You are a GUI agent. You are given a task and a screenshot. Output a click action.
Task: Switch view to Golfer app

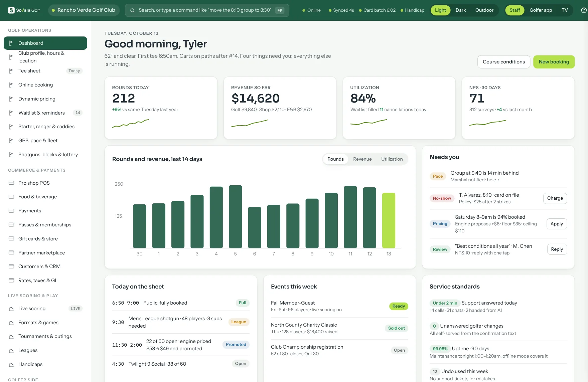pyautogui.click(x=541, y=10)
